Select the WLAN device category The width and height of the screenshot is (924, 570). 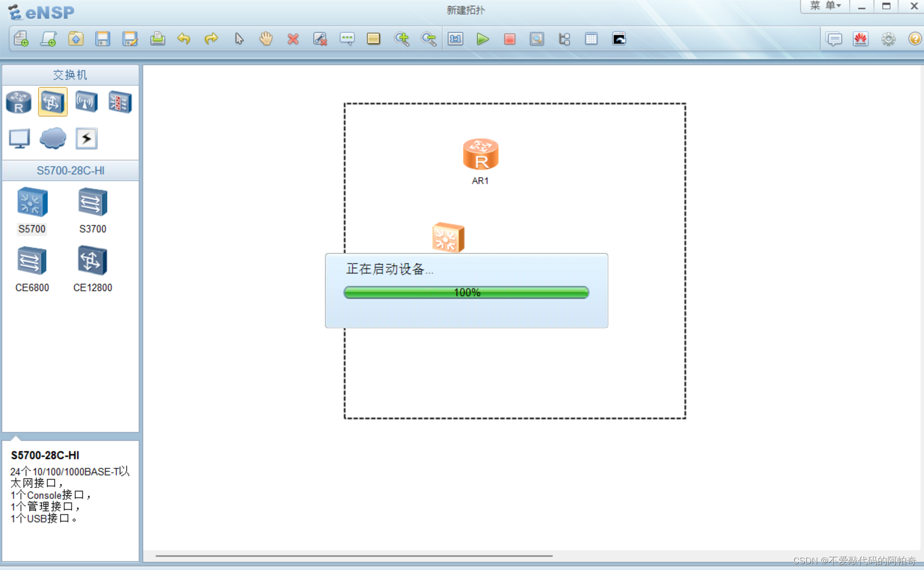pyautogui.click(x=86, y=102)
